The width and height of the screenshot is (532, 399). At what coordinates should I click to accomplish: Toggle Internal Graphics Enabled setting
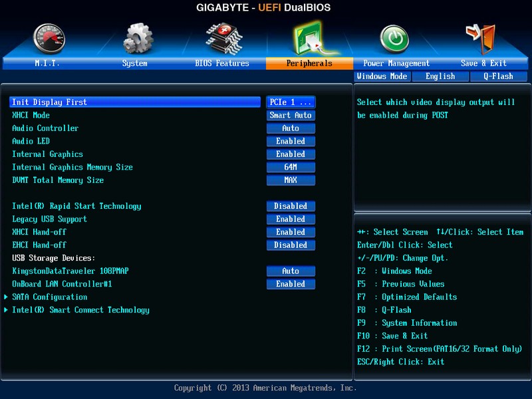pos(291,154)
